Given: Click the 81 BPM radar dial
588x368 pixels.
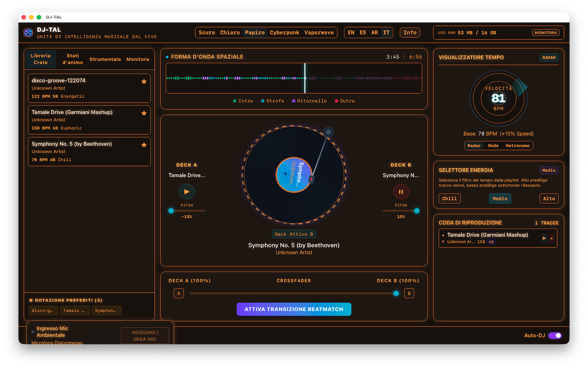Looking at the screenshot, I should [498, 98].
